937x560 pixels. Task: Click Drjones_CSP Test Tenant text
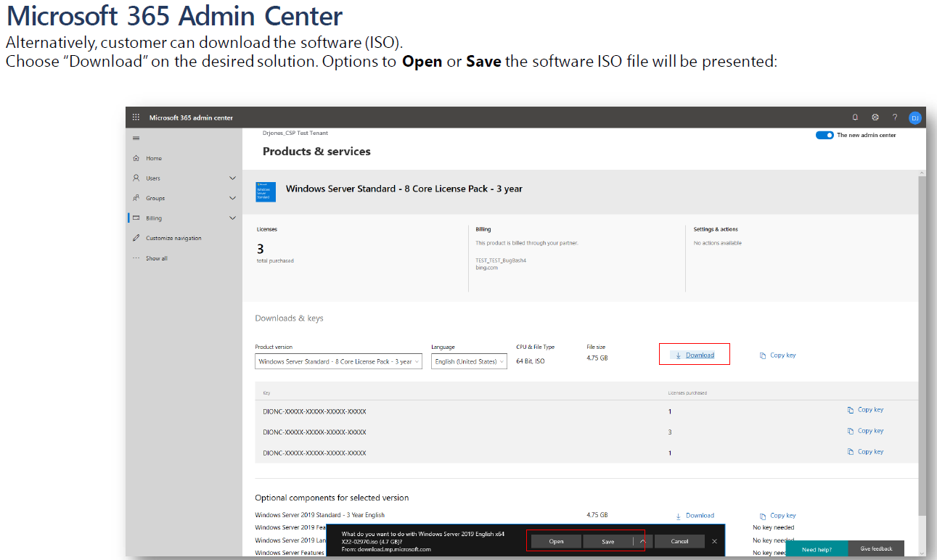pos(295,133)
